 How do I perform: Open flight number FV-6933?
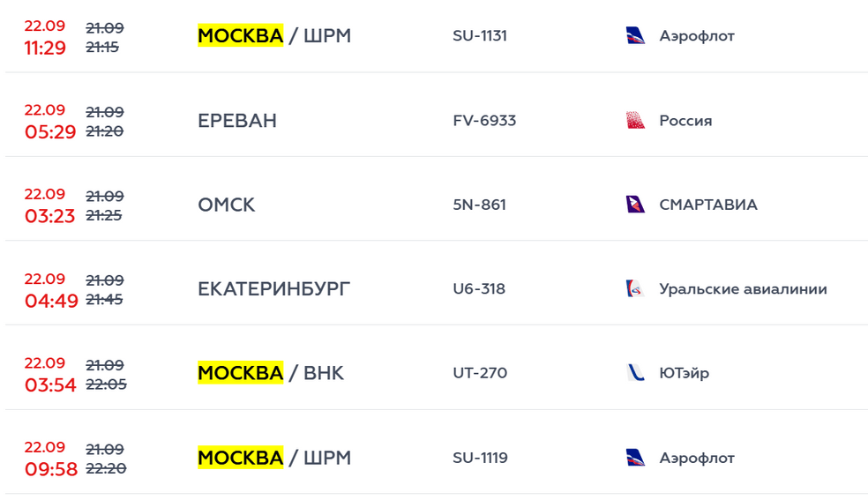[484, 121]
